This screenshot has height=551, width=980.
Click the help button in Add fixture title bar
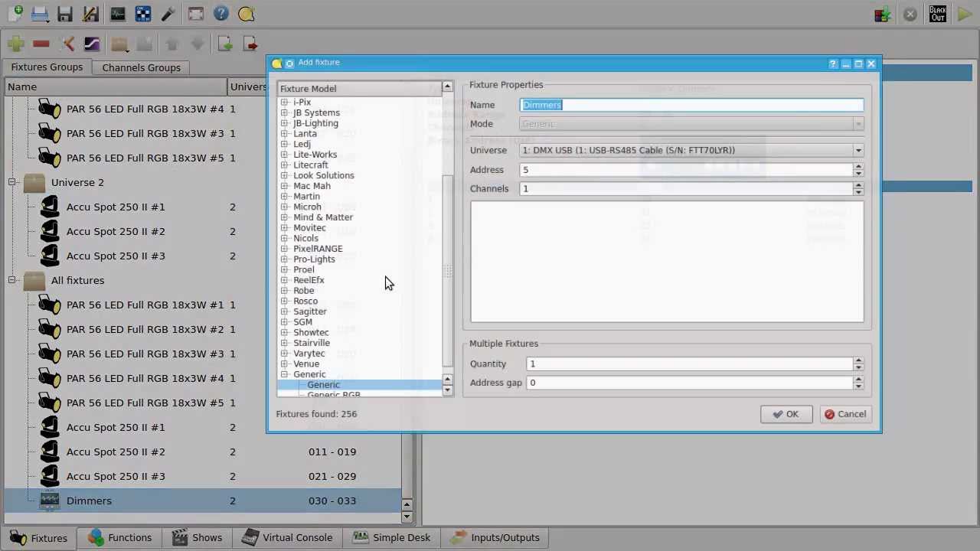pos(833,64)
